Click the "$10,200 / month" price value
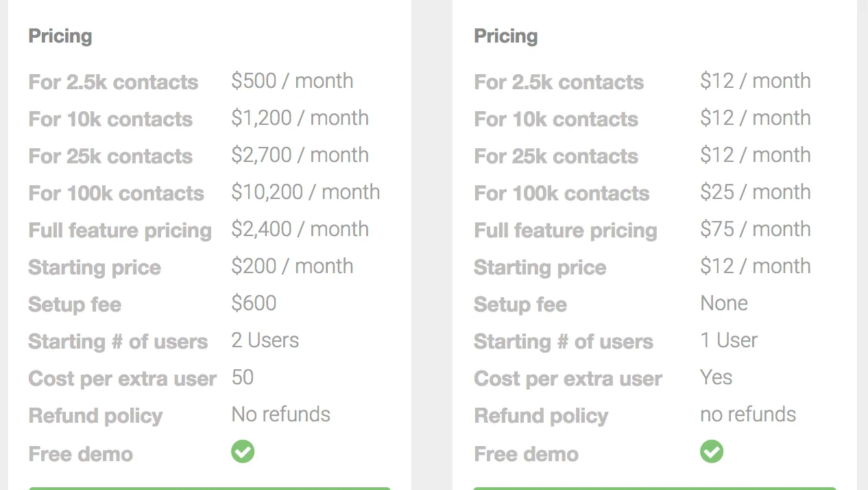The image size is (868, 490). pyautogui.click(x=305, y=192)
